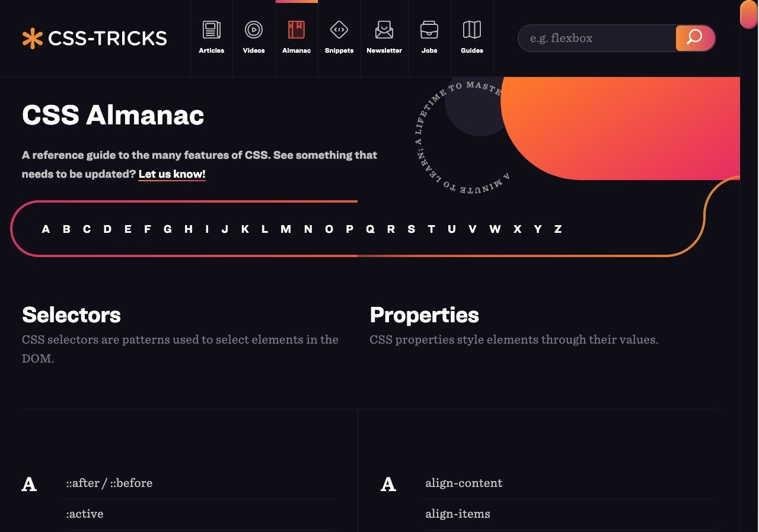Open the Newsletter envelope icon
This screenshot has width=759, height=532.
[x=384, y=30]
